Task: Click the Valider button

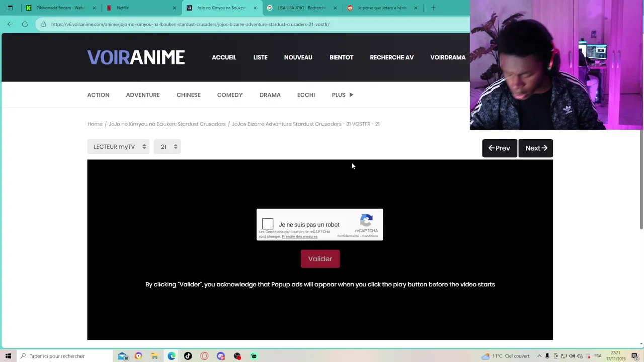Action: (x=320, y=259)
